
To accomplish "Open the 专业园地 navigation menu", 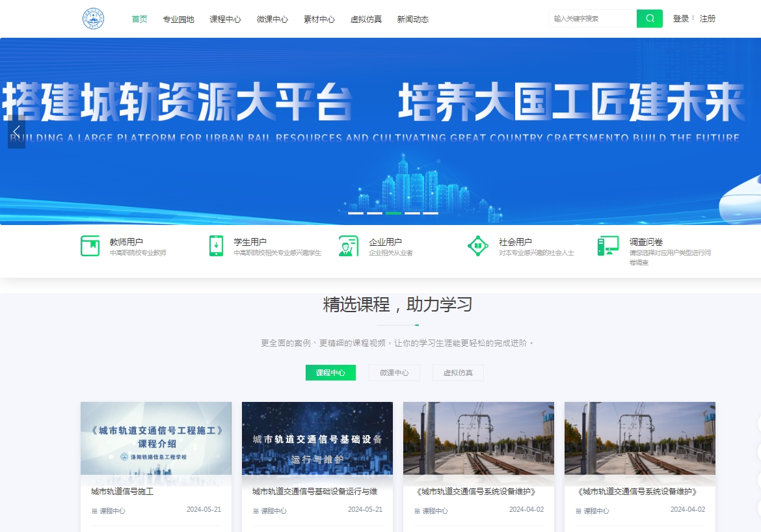I will [178, 20].
